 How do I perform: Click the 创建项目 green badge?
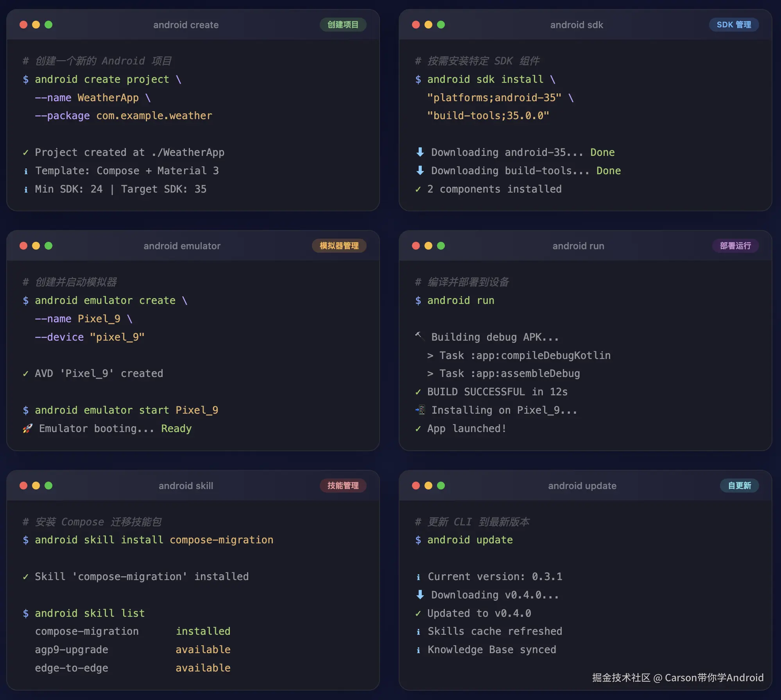(343, 25)
